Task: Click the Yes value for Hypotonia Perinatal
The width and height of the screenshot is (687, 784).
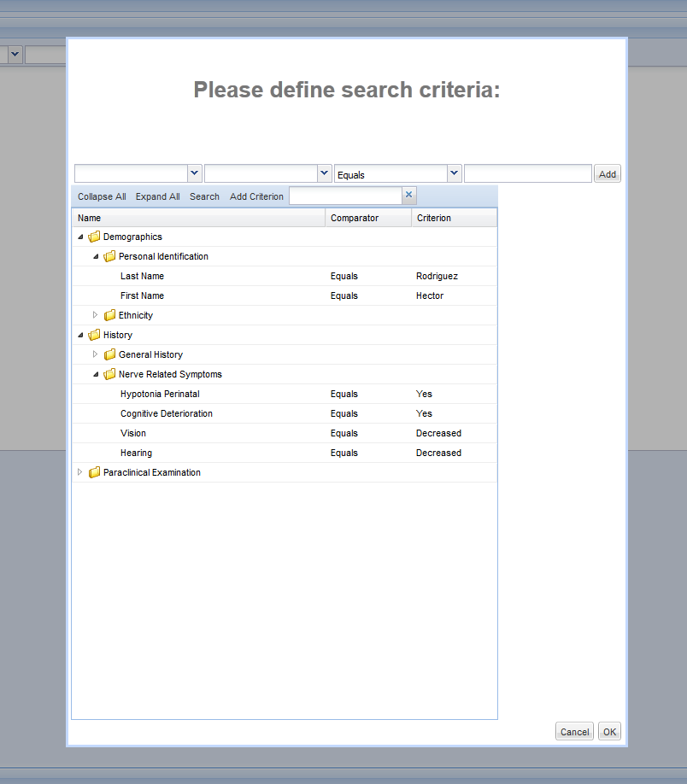Action: point(424,394)
